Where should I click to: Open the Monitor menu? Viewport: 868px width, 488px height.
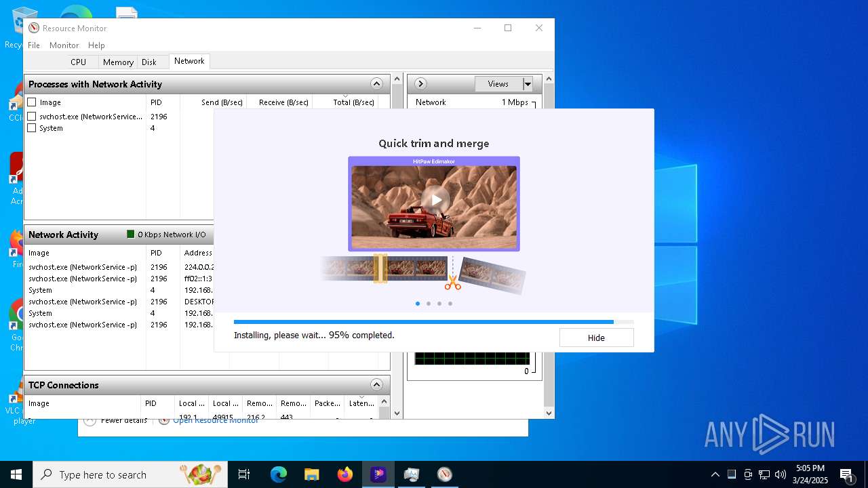click(64, 45)
